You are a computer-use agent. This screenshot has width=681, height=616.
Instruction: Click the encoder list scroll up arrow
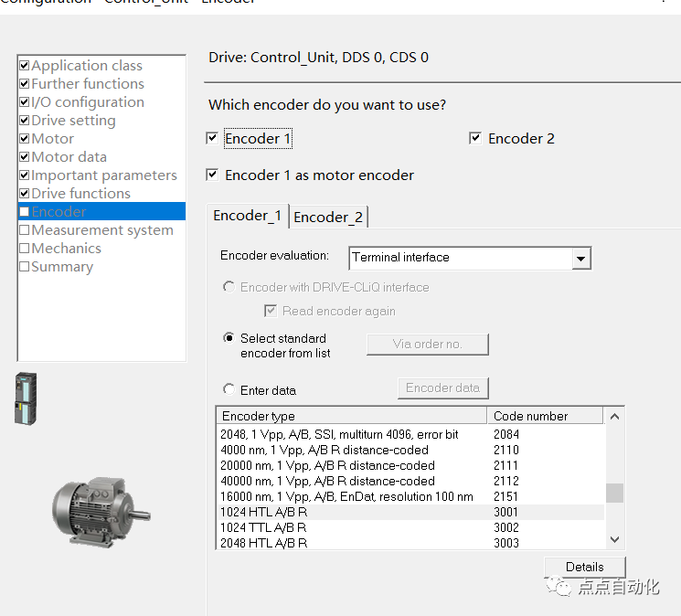614,417
